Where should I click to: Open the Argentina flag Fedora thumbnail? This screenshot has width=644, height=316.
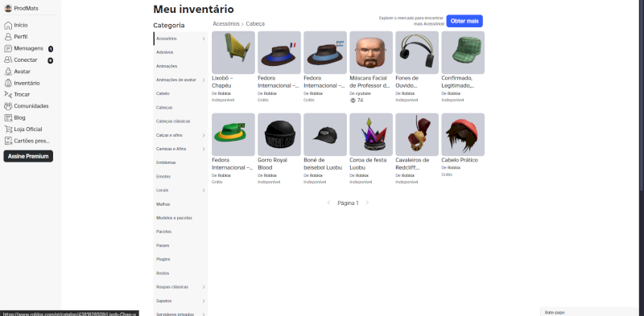325,52
